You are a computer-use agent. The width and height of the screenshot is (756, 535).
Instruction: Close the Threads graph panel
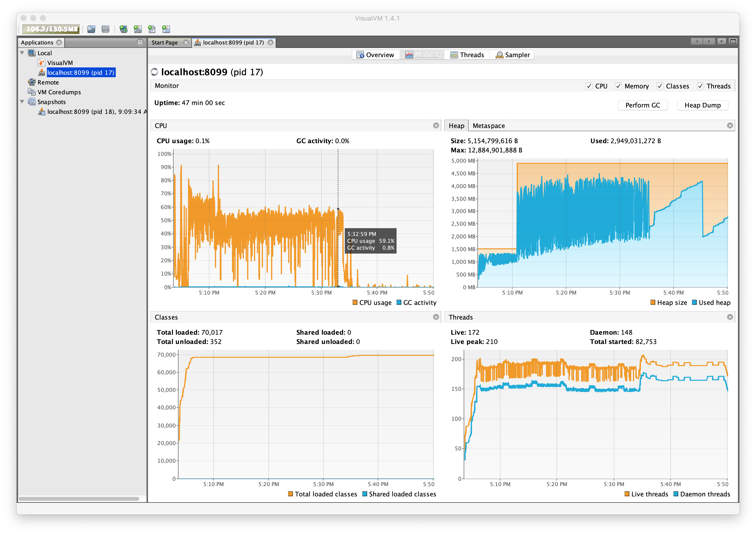click(x=730, y=317)
